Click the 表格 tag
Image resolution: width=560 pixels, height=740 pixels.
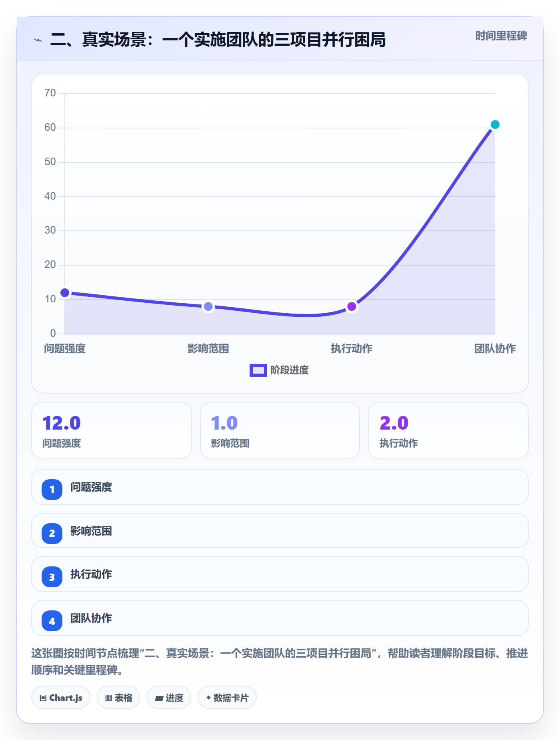[x=118, y=698]
